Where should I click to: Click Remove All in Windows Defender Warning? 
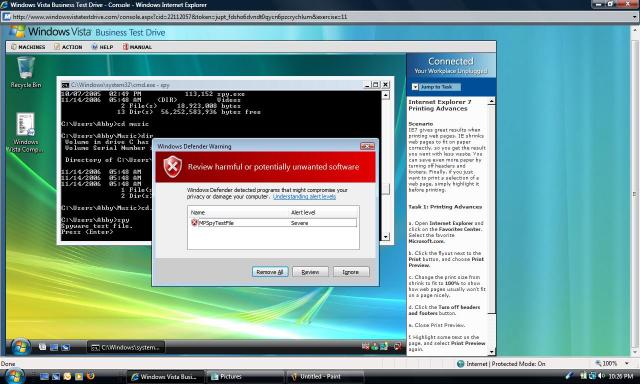tap(270, 272)
